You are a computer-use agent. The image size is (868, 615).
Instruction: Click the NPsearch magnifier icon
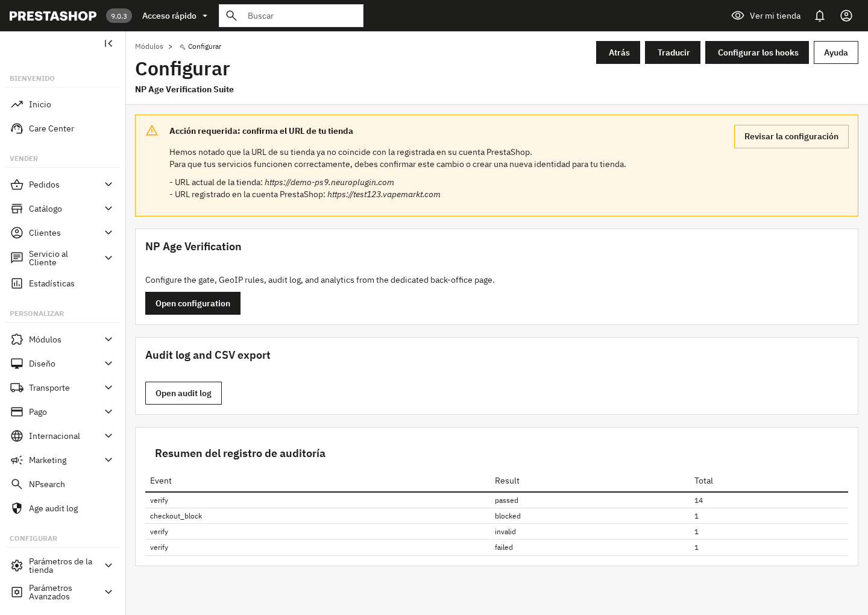pyautogui.click(x=17, y=484)
